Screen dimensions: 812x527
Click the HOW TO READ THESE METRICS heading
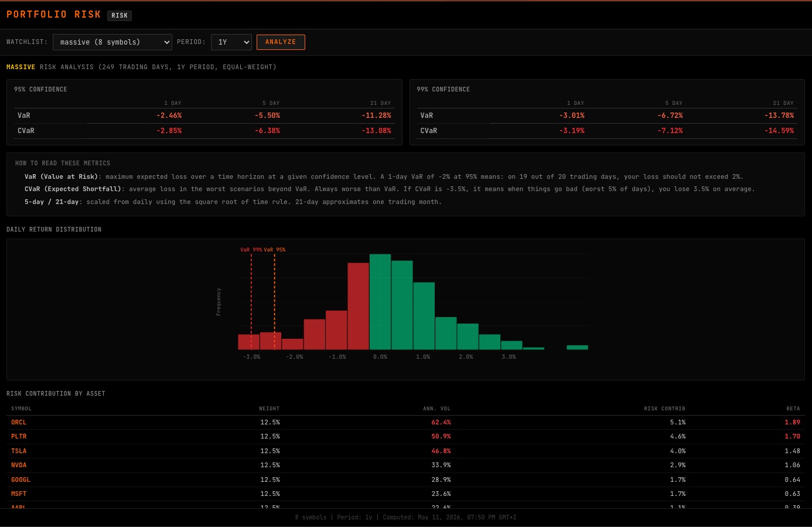tap(63, 163)
